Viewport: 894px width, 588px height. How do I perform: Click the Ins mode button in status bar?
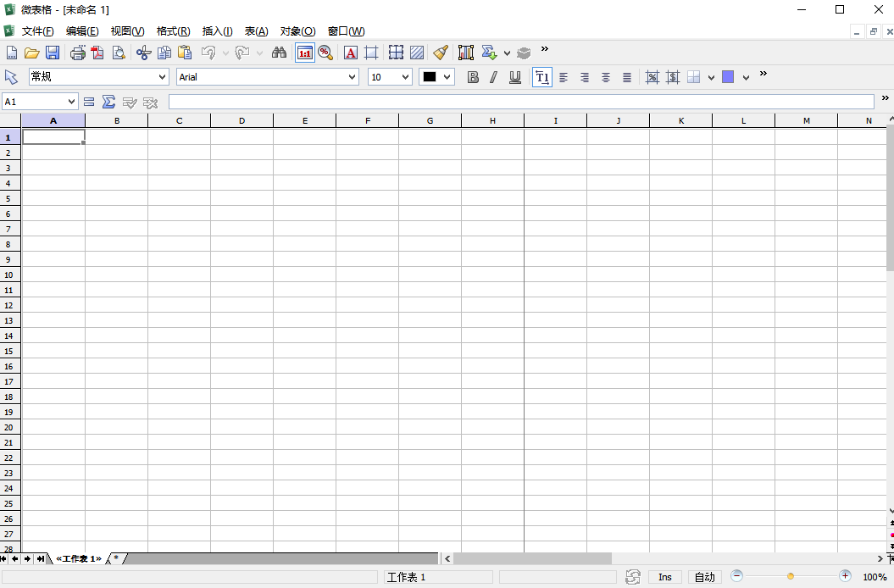(x=664, y=577)
